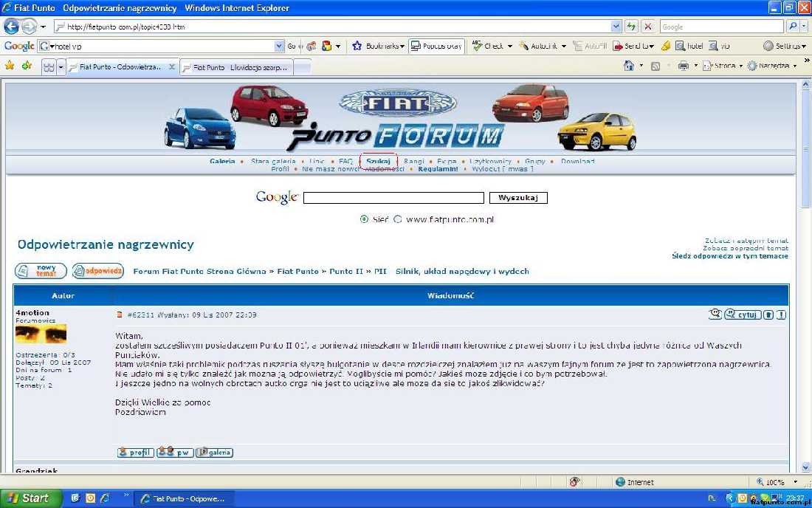The image size is (812, 508).
Task: Refresh the page with the green arrows icon
Action: pos(630,27)
